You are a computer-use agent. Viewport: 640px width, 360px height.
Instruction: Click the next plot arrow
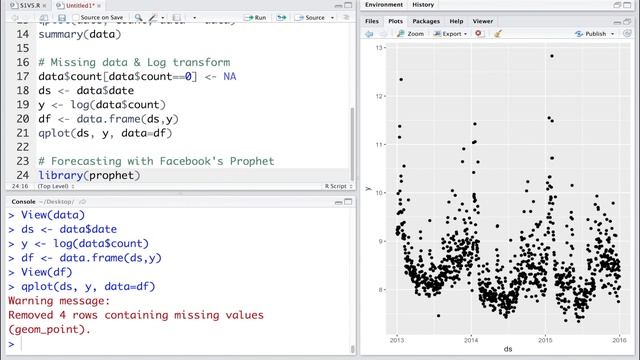click(x=383, y=34)
